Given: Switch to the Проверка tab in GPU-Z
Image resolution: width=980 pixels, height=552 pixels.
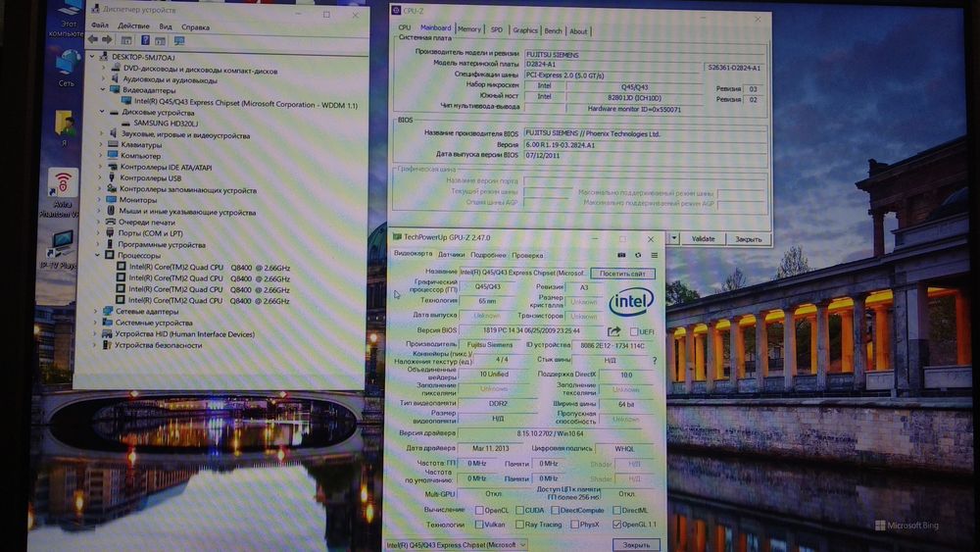Looking at the screenshot, I should point(527,255).
